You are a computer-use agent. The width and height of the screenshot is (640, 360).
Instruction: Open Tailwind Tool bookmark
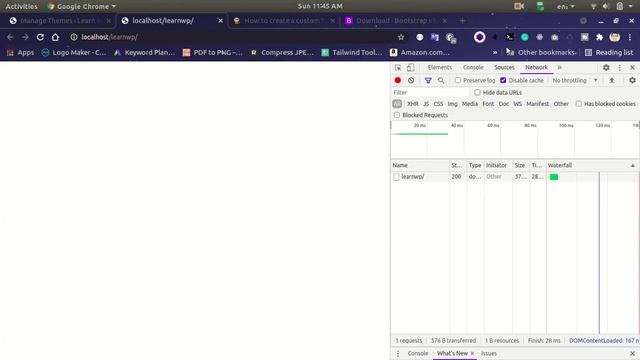tap(352, 52)
